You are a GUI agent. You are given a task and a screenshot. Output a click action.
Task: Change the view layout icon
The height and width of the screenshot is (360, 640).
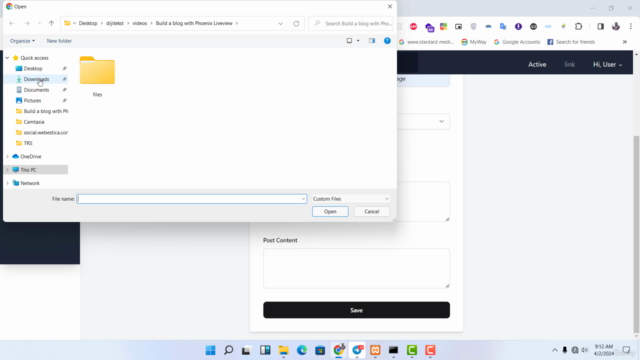pos(349,41)
